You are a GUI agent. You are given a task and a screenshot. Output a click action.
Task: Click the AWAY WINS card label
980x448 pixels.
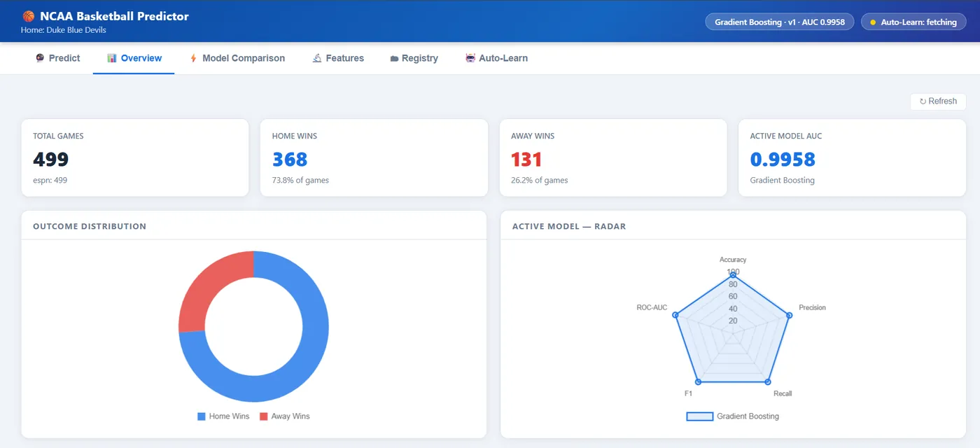533,136
